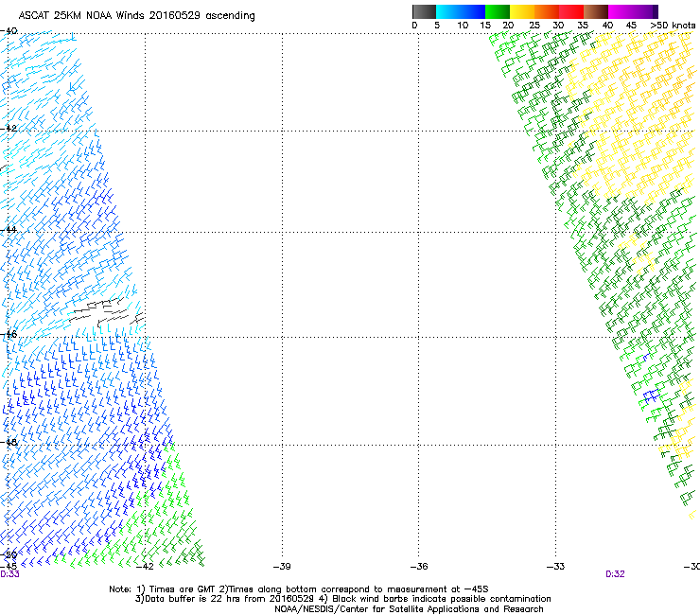Select the green 15-20 knots legend segment
The height and width of the screenshot is (615, 700).
[498, 11]
